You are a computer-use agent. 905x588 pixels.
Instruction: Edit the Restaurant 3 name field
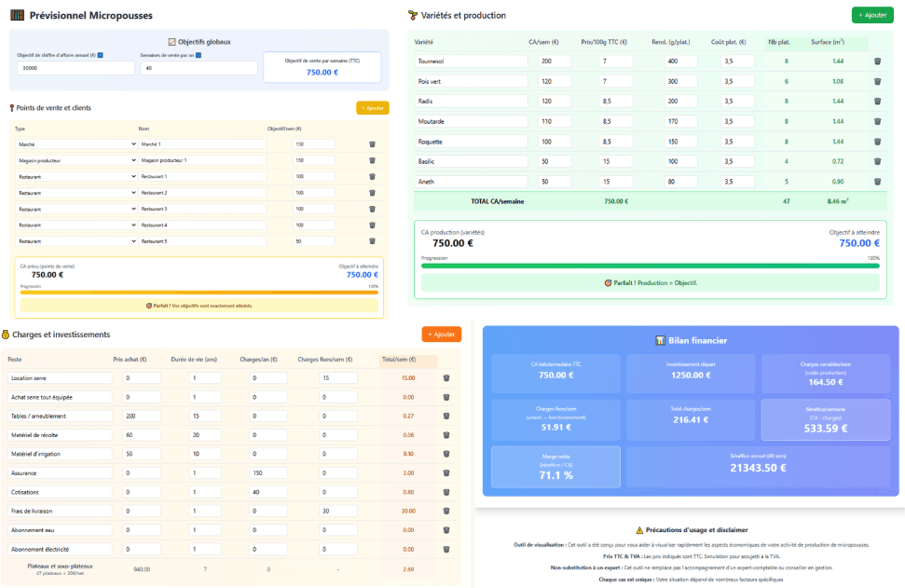202,209
